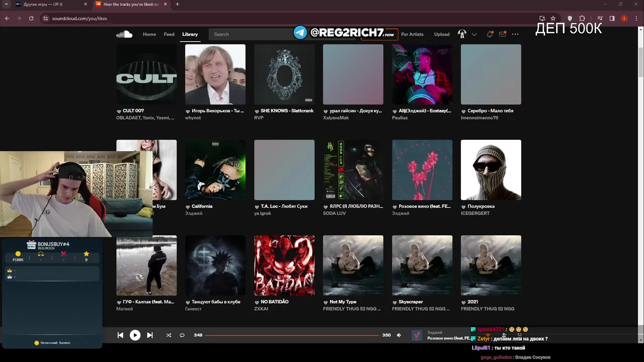Click the install app icon in address bar

coord(542,19)
